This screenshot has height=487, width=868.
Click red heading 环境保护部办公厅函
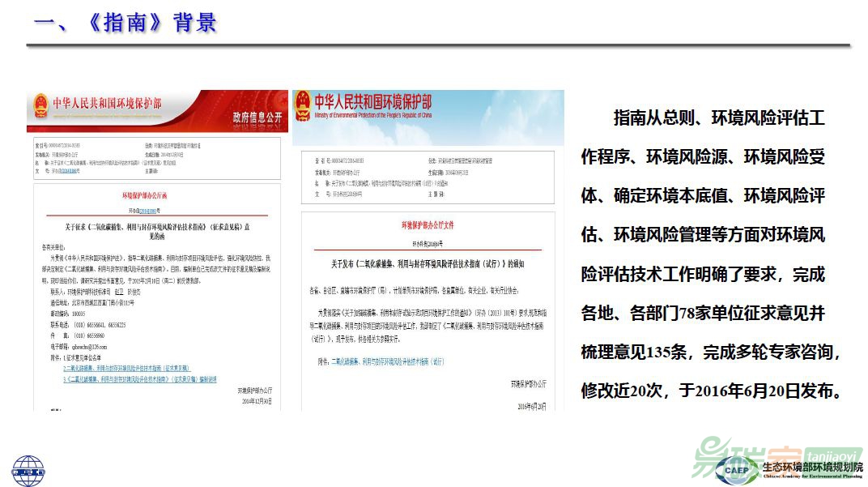(x=155, y=196)
